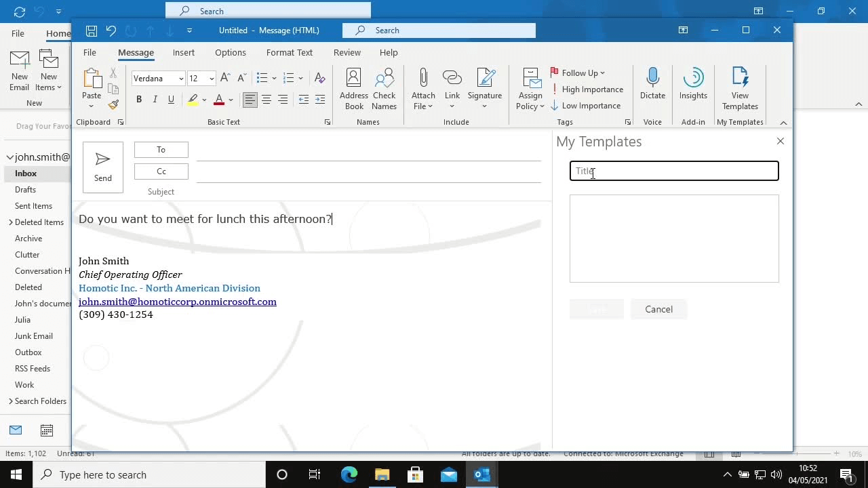Switch to the Format Text ribbon tab
Image resolution: width=868 pixels, height=488 pixels.
point(289,52)
